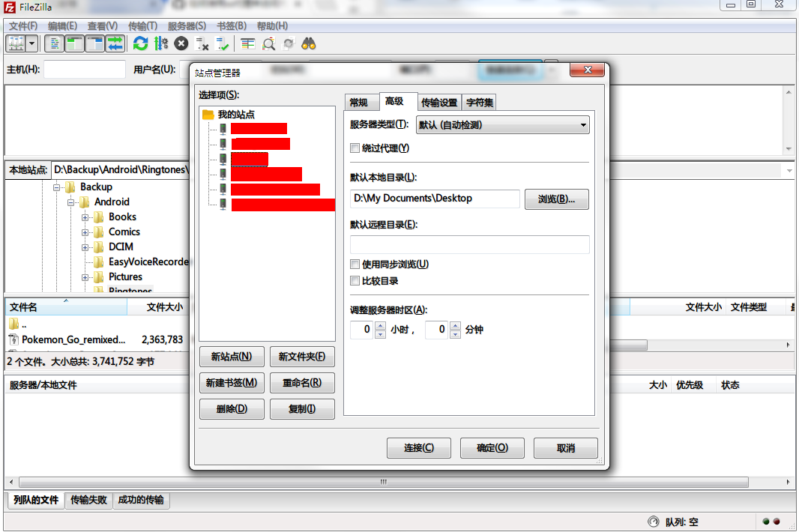Toggle synchronized browsing toolbar icon
This screenshot has height=532, width=799.
(x=289, y=43)
